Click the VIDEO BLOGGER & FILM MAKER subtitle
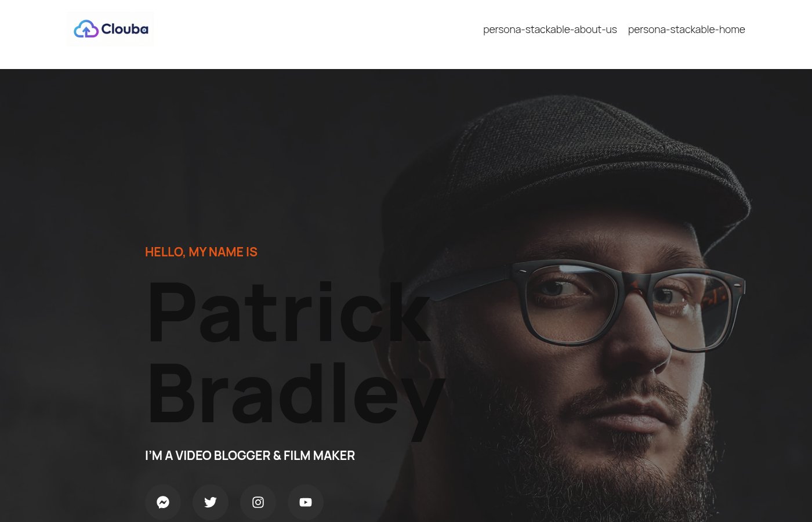Image resolution: width=812 pixels, height=522 pixels. (x=250, y=455)
